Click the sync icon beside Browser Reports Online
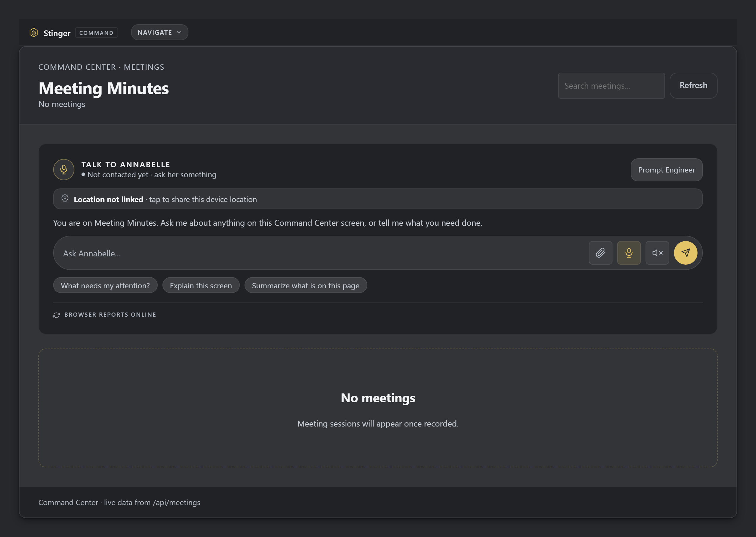The height and width of the screenshot is (537, 756). [x=56, y=315]
